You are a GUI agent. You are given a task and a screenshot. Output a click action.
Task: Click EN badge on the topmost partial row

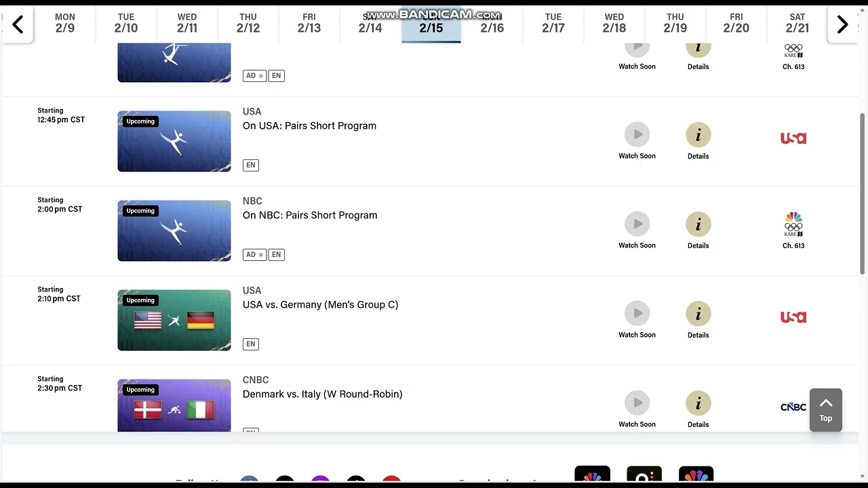276,76
